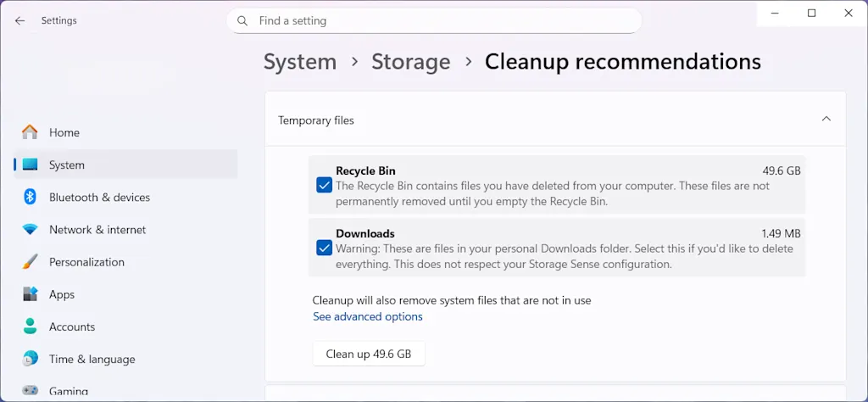Navigate to Storage breadcrumb

(x=410, y=62)
